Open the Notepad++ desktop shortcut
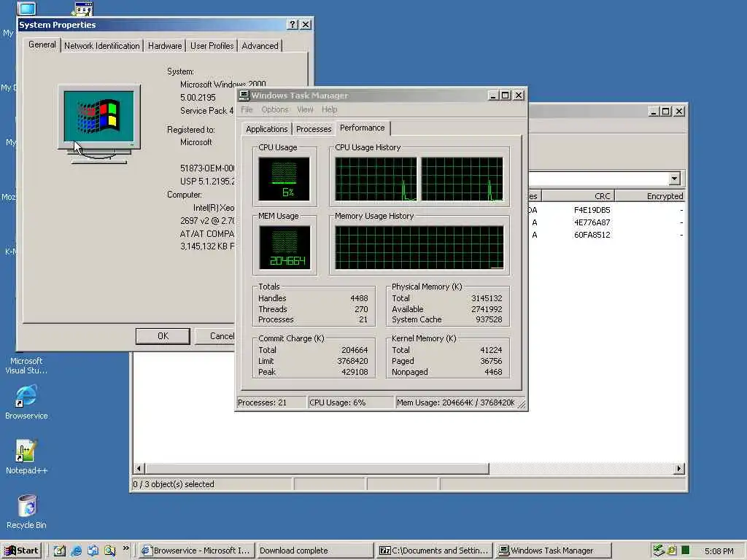Viewport: 747px width, 560px height. coord(26,457)
